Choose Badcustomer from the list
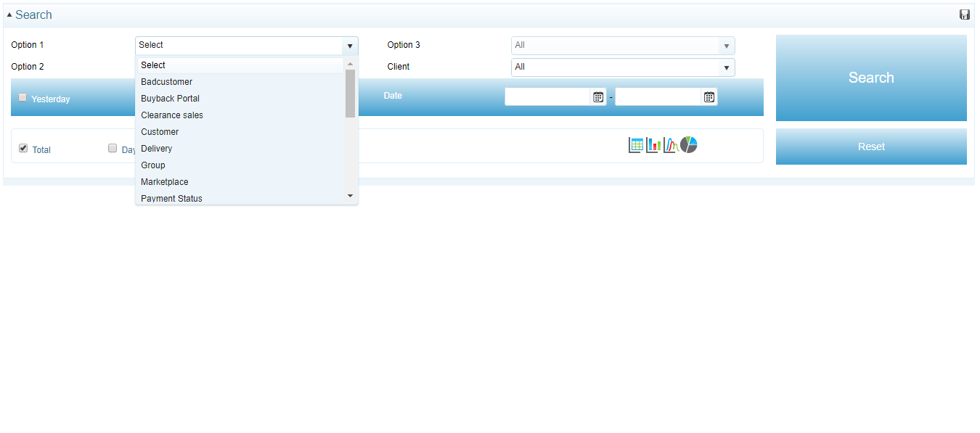Image resolution: width=980 pixels, height=433 pixels. [x=240, y=82]
